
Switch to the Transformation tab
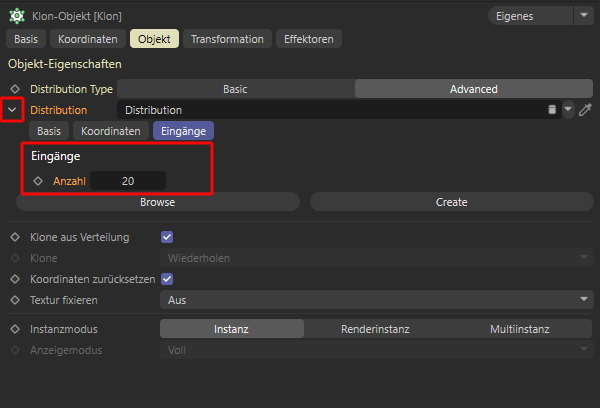pyautogui.click(x=227, y=39)
